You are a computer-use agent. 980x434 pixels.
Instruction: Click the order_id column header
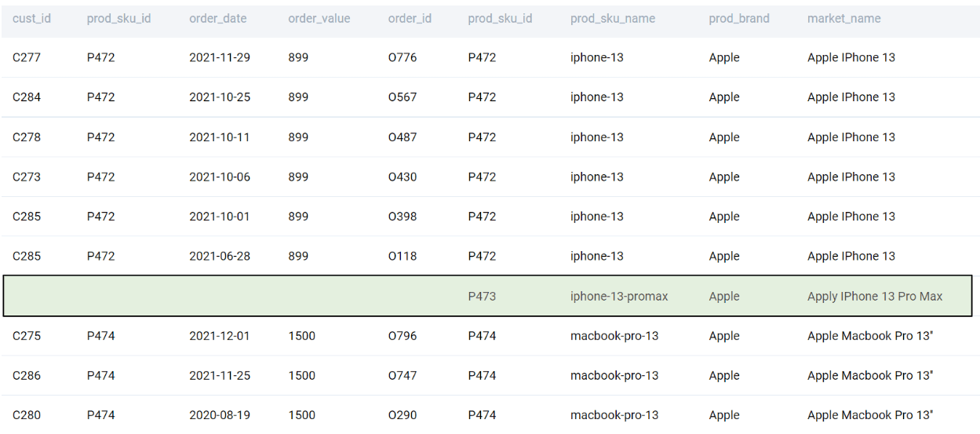tap(410, 18)
